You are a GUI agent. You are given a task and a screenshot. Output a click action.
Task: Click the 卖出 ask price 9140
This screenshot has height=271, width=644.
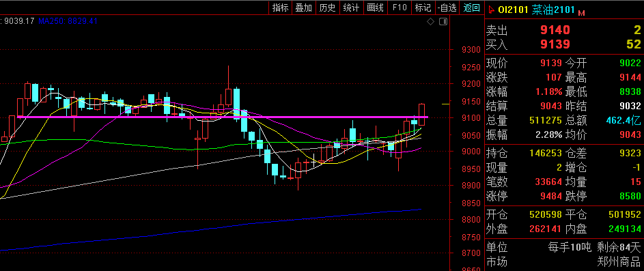pyautogui.click(x=555, y=30)
